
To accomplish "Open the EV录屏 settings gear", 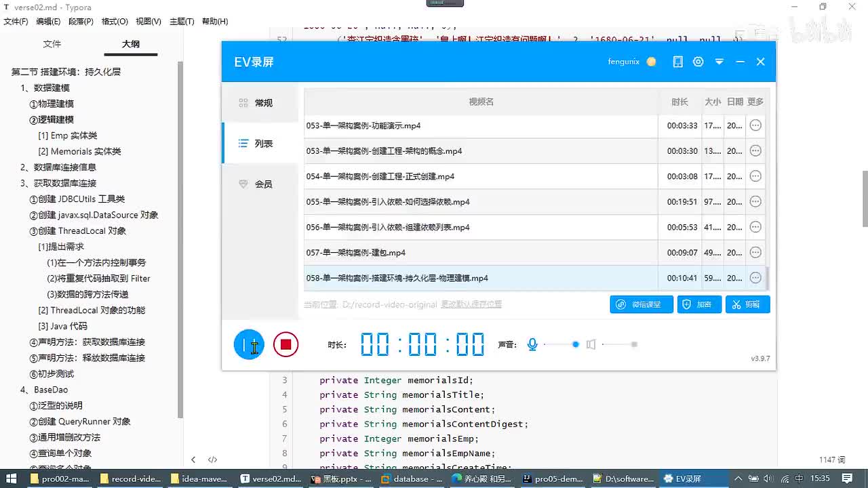I will click(698, 62).
